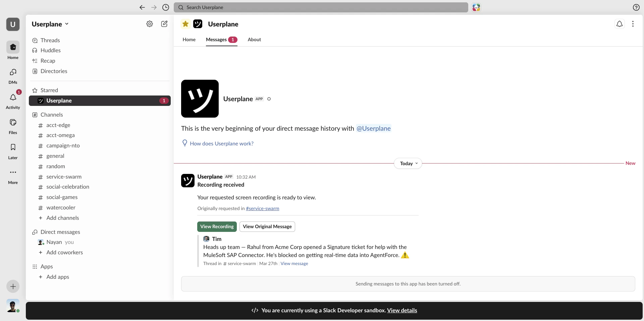Click Tim's name in the quoted message

click(x=217, y=239)
